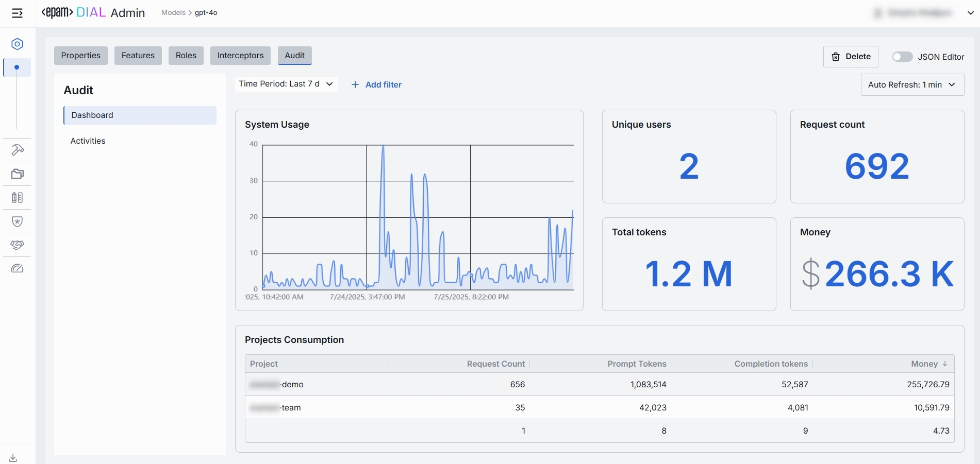Viewport: 980px width, 464px height.
Task: Select Dashboard in the Audit menu
Action: [140, 115]
